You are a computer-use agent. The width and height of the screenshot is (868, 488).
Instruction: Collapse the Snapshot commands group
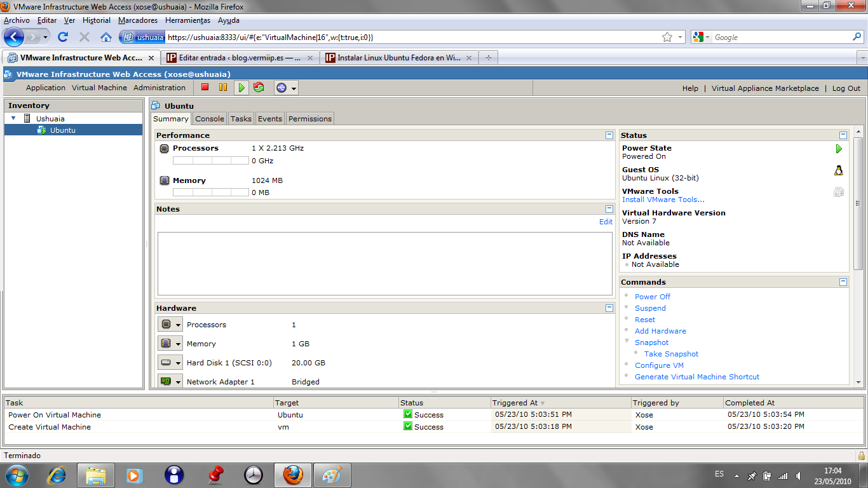[x=627, y=342]
